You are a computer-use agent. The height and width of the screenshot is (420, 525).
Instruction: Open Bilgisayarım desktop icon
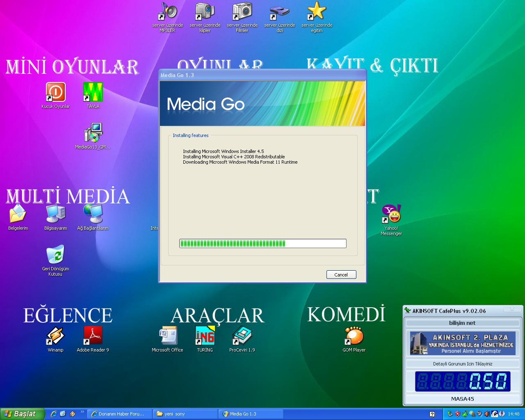55,217
